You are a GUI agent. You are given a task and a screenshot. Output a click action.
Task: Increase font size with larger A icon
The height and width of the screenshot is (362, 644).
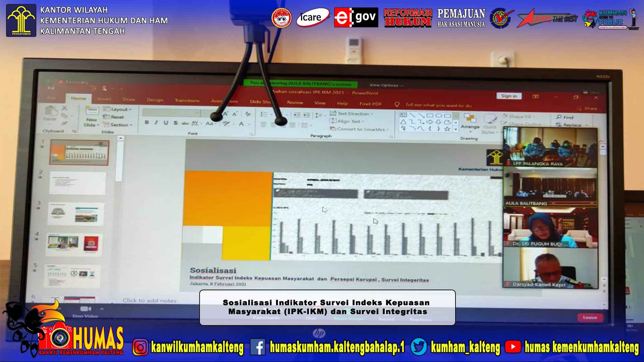225,114
